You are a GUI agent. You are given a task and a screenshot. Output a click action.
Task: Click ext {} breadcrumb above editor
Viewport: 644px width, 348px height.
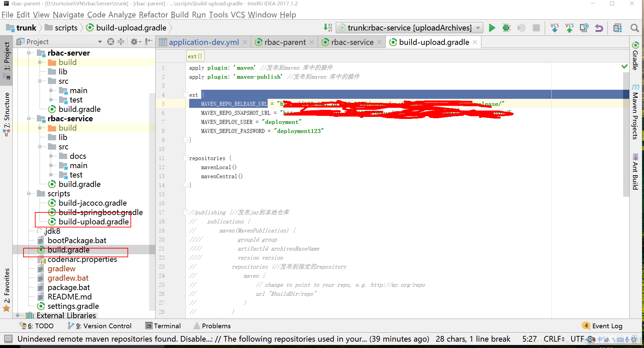195,56
